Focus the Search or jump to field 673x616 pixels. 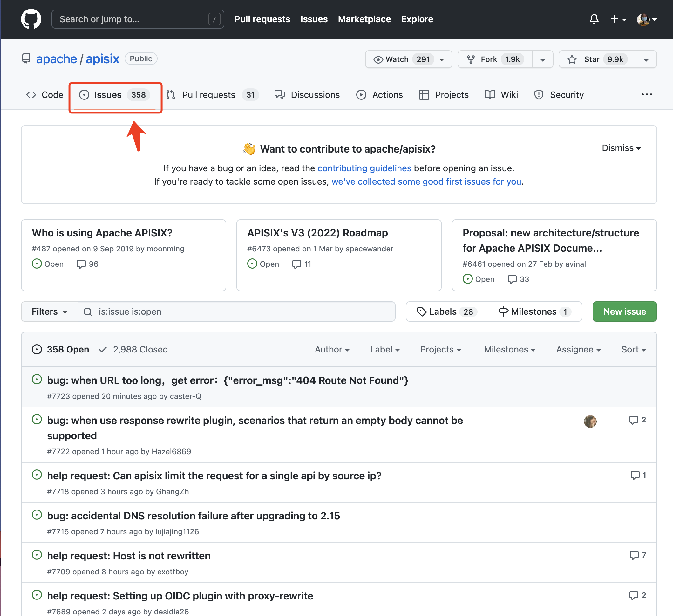[x=138, y=19]
